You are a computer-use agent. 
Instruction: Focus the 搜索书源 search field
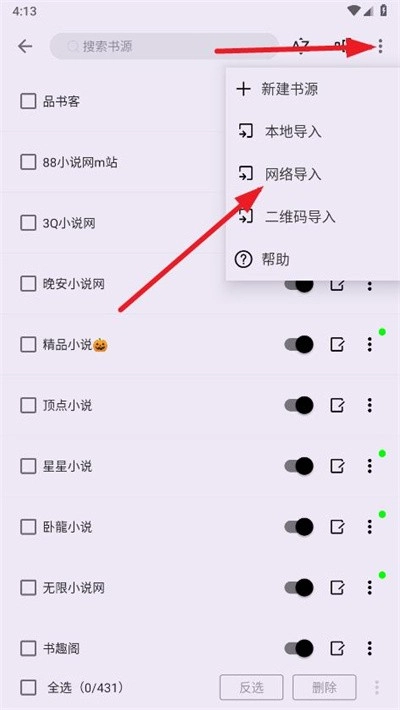click(164, 46)
